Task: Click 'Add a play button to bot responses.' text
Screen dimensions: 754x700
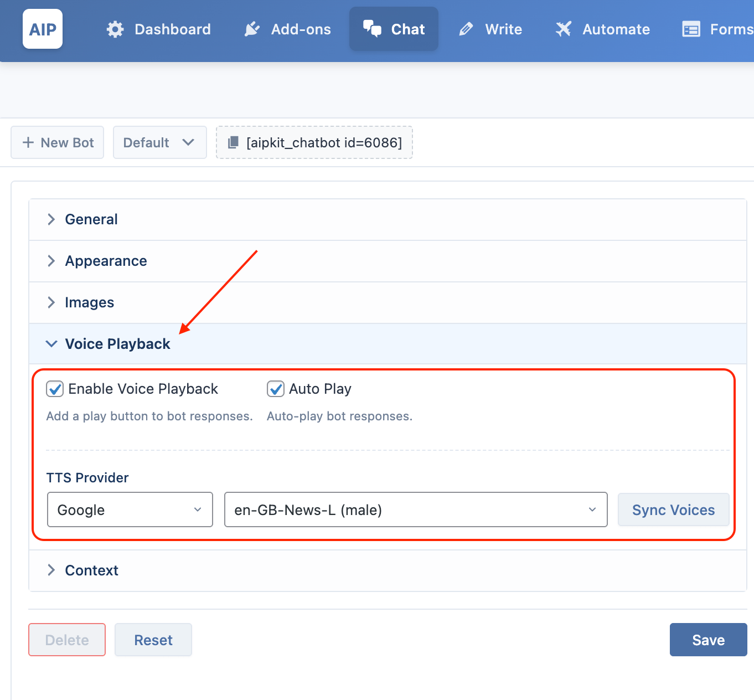Action: point(149,416)
